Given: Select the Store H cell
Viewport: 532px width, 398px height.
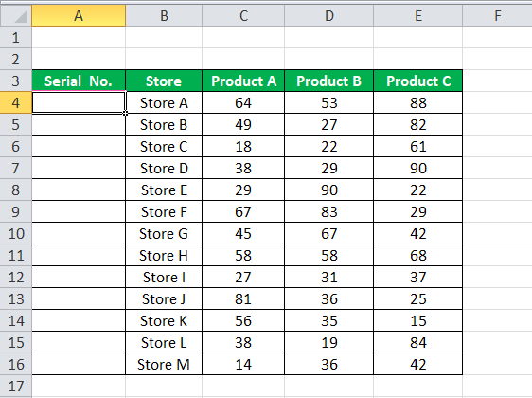Looking at the screenshot, I should coord(164,255).
